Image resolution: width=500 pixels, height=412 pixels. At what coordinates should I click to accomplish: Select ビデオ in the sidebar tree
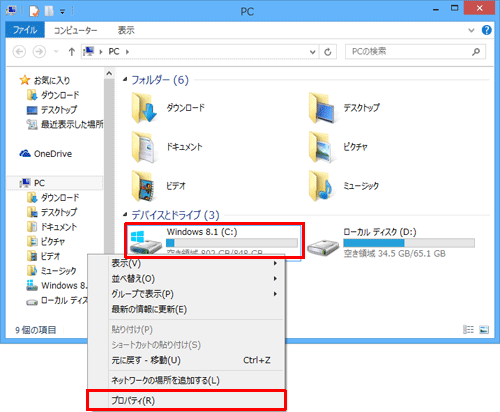tap(43, 256)
